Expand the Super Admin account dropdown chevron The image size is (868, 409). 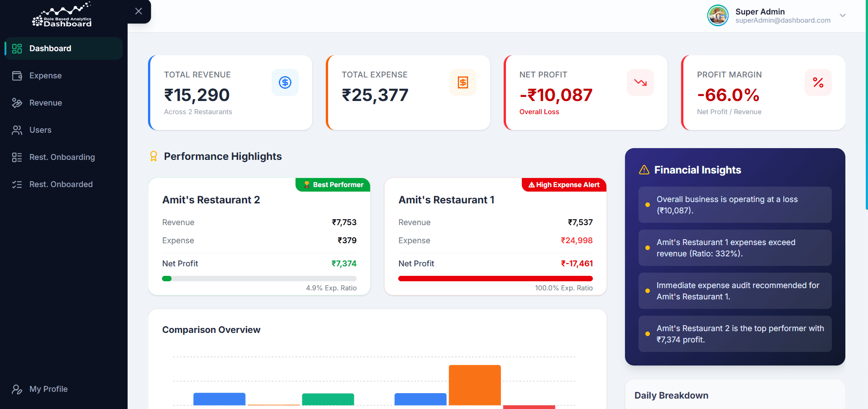coord(843,15)
